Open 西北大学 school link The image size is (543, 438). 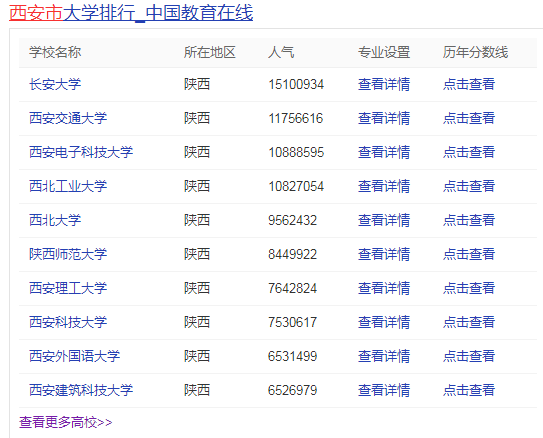coord(55,220)
